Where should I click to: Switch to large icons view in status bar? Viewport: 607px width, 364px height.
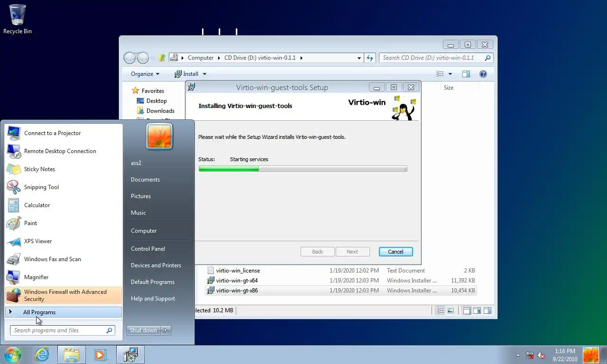pyautogui.click(x=451, y=310)
